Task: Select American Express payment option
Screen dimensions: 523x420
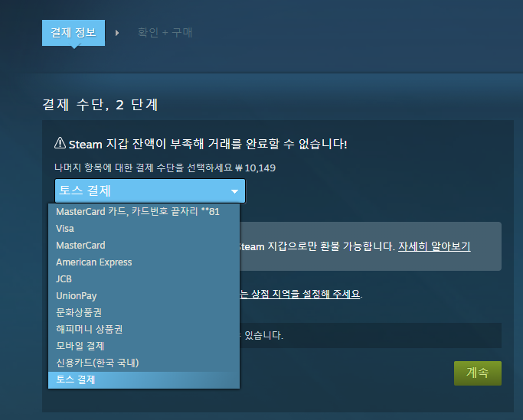Action: [144, 262]
